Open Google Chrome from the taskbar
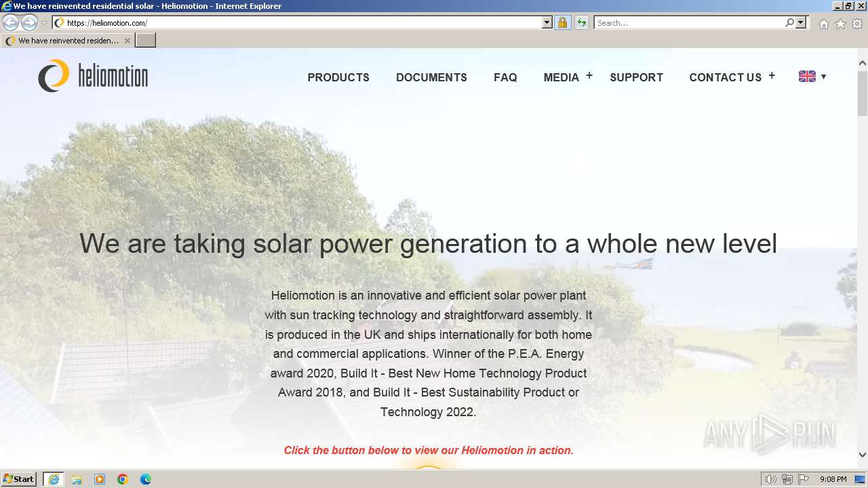This screenshot has width=868, height=488. [x=123, y=479]
